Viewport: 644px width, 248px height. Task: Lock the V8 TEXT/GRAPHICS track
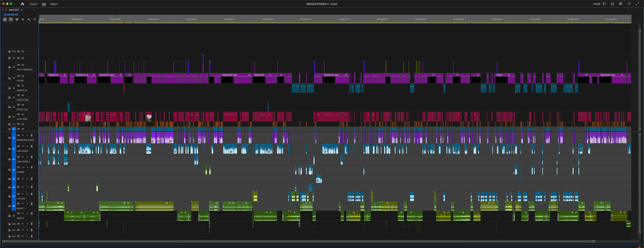[x=9, y=67]
